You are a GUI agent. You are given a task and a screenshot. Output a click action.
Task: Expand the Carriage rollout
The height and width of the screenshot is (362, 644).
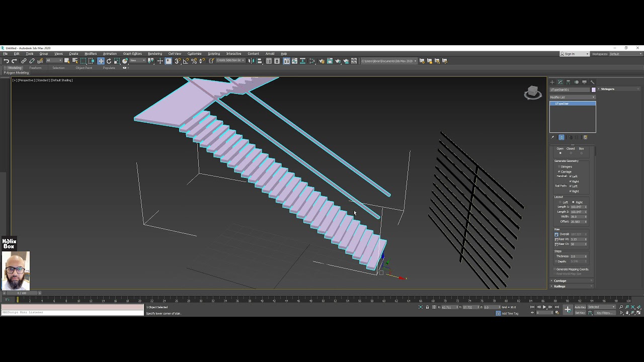(x=572, y=281)
